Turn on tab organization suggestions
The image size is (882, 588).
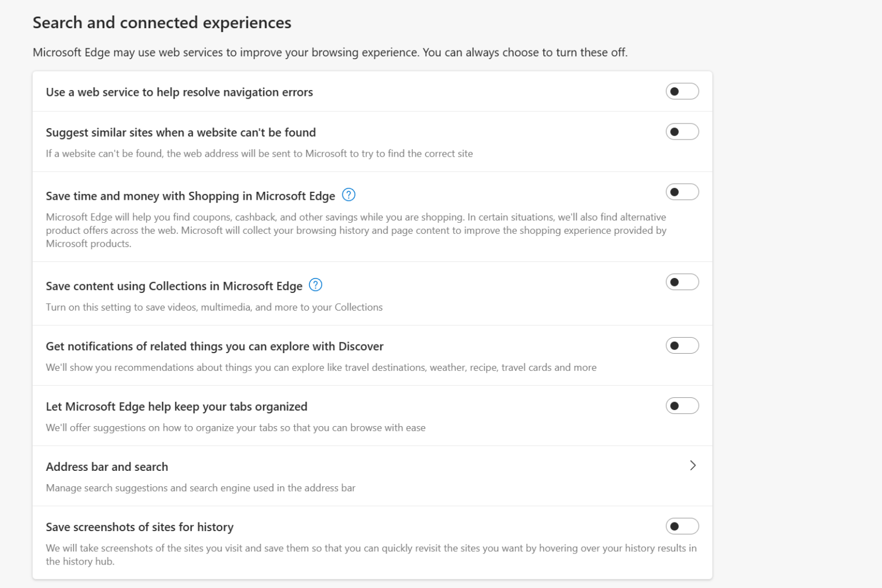[x=682, y=405]
